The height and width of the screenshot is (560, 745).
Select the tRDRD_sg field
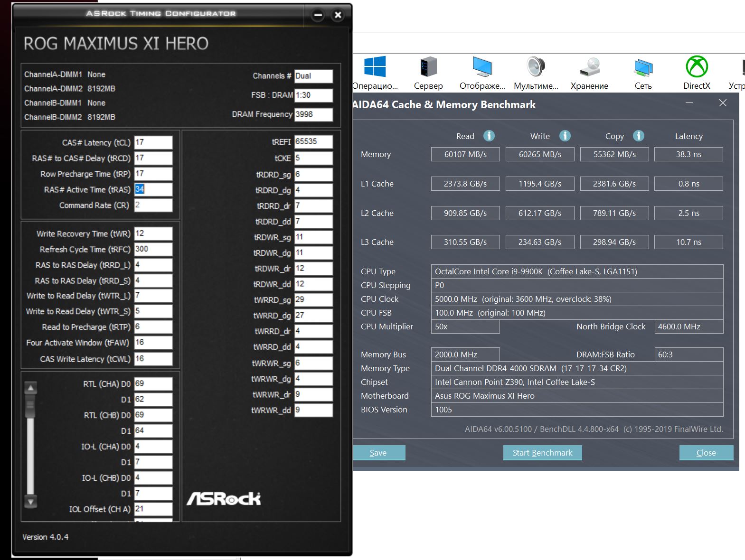313,175
